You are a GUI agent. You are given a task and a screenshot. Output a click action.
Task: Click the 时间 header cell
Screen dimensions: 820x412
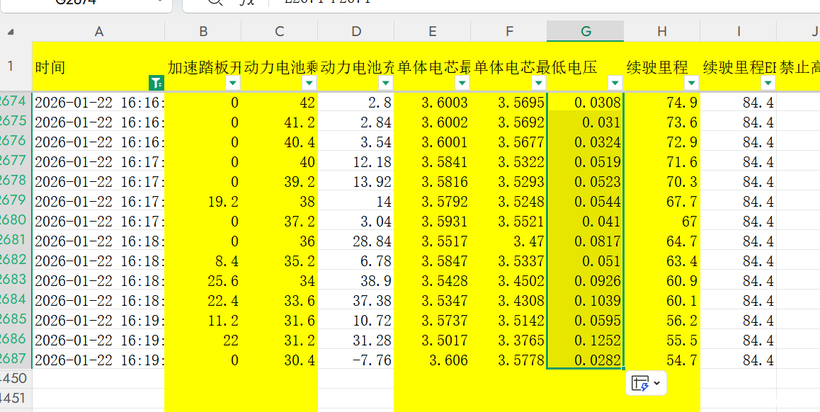tap(90, 68)
